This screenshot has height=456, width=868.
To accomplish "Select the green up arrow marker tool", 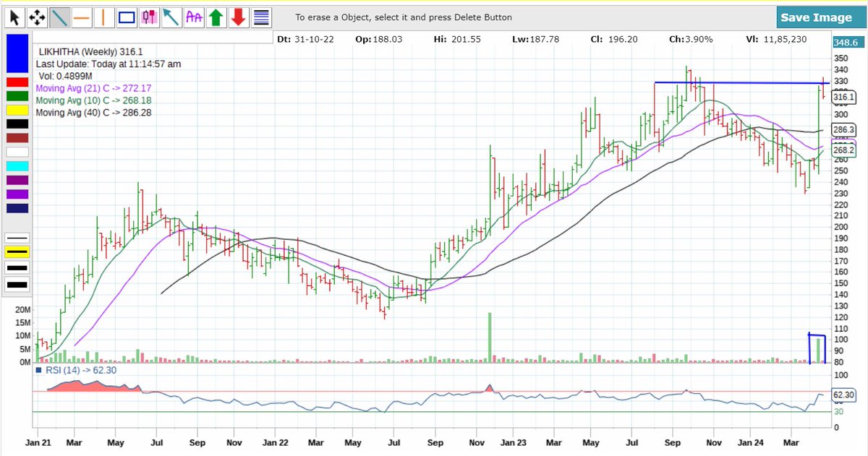I will [215, 16].
